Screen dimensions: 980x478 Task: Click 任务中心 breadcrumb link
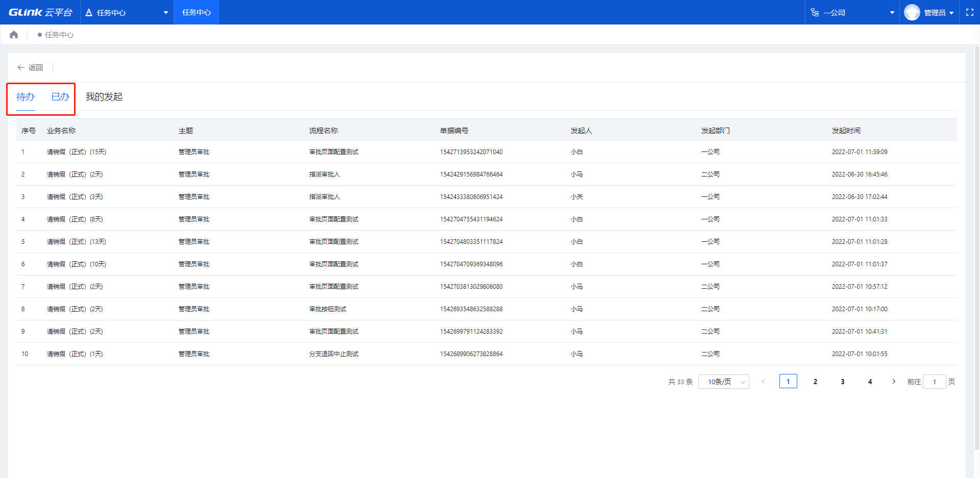[x=59, y=35]
